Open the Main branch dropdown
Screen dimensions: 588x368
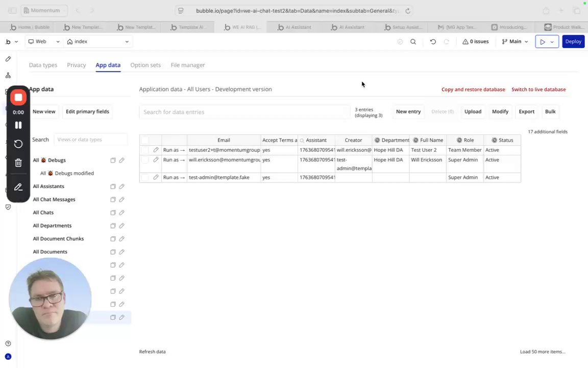[515, 42]
